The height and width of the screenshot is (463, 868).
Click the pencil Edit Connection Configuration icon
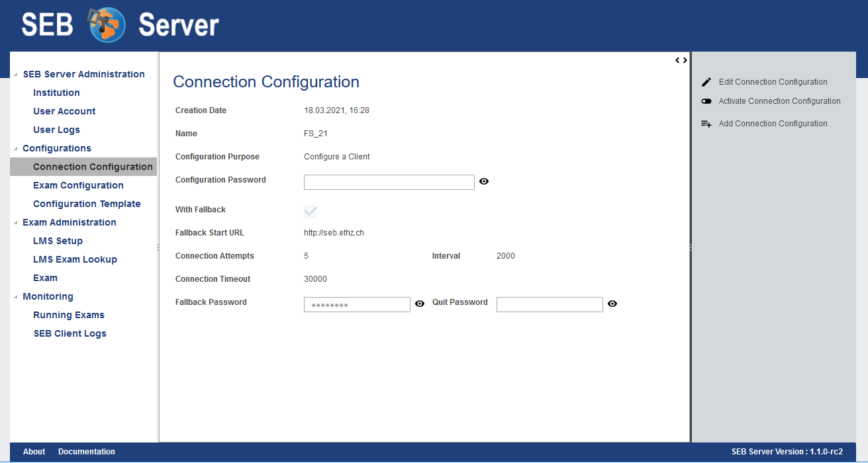(x=706, y=82)
